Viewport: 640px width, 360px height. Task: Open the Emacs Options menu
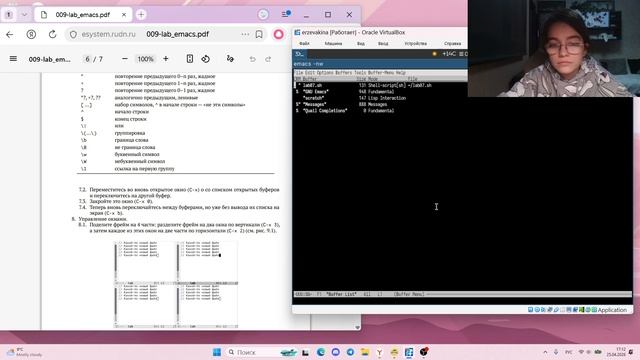pyautogui.click(x=325, y=73)
